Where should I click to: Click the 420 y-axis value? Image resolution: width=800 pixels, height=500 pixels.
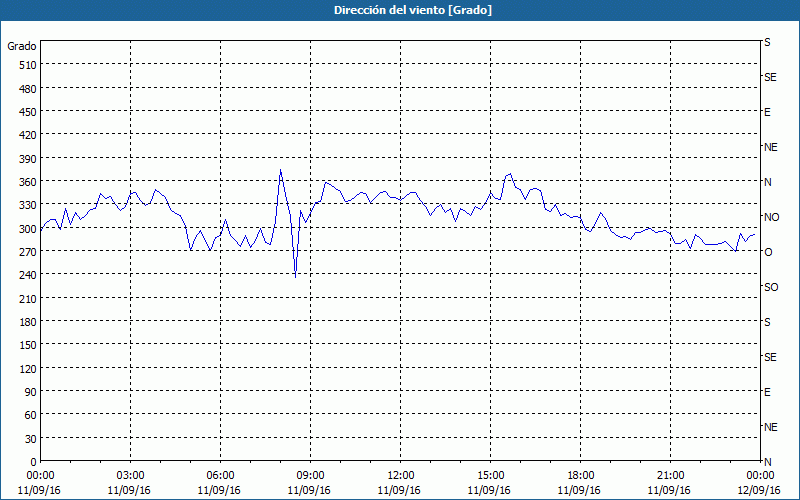(28, 135)
